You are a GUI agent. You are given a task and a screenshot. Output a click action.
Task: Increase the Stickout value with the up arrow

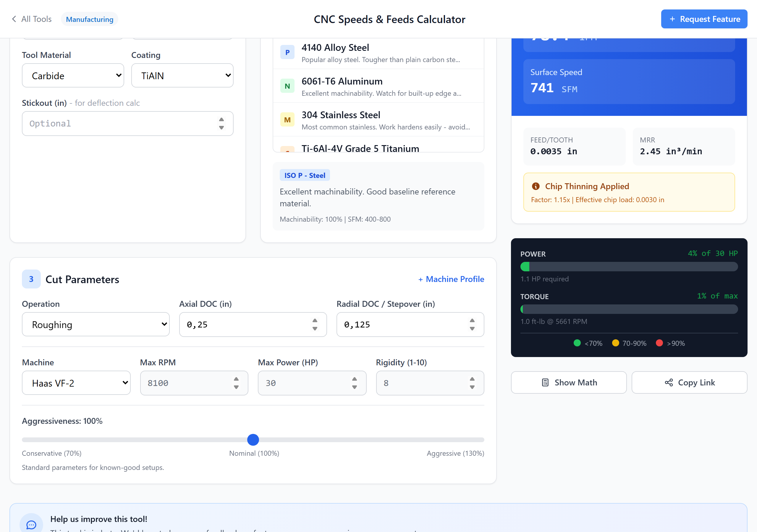point(221,120)
